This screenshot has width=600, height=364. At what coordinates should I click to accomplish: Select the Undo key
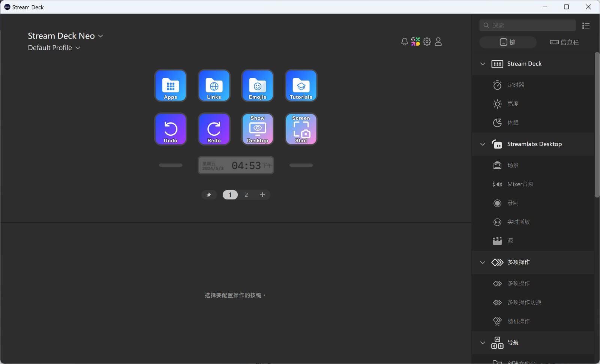(171, 129)
